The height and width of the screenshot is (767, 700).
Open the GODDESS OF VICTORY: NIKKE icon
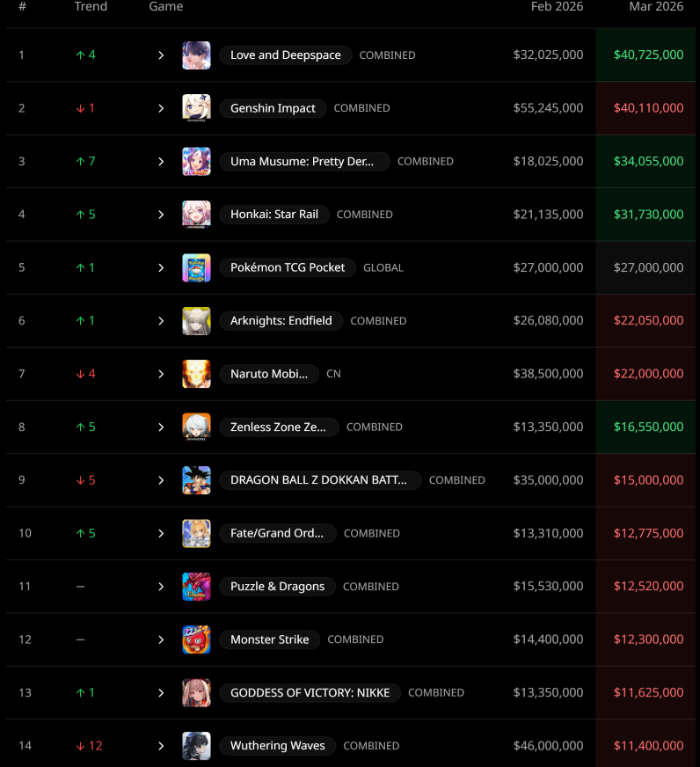196,692
